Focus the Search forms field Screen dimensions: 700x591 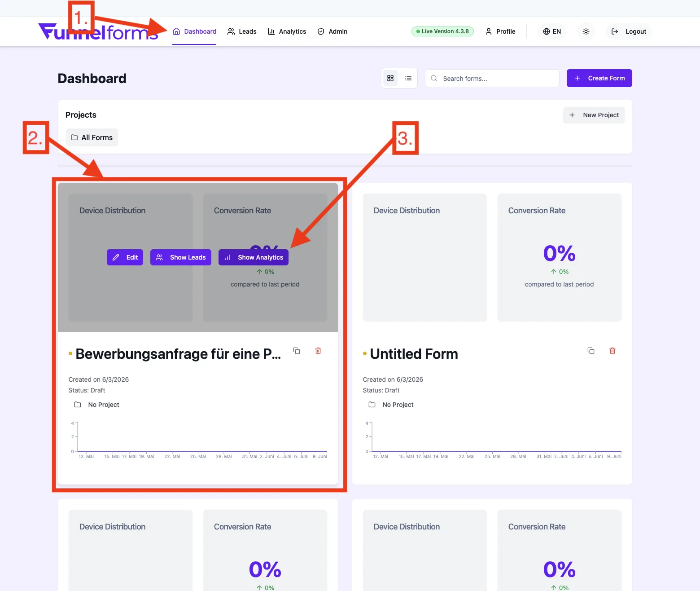pos(492,78)
